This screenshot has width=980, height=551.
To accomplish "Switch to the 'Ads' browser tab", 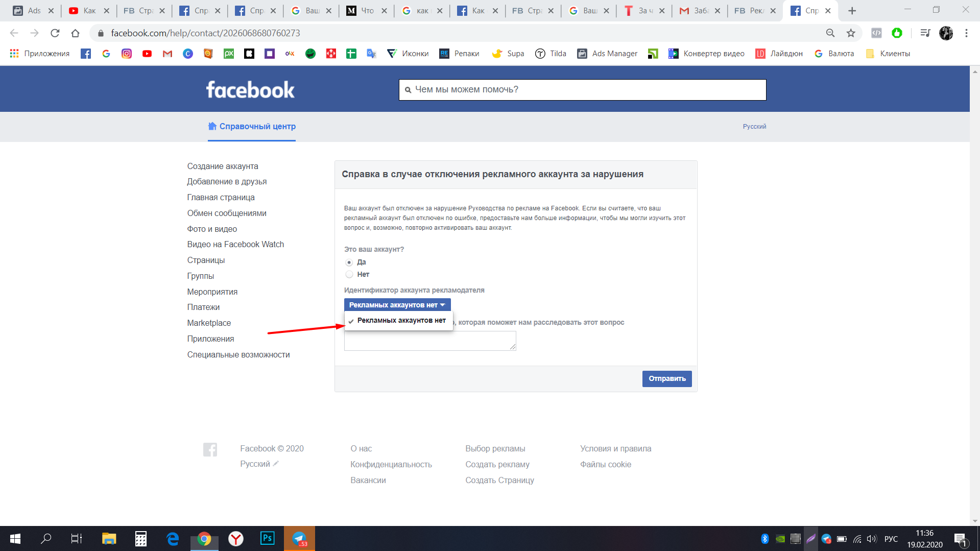I will (x=34, y=11).
